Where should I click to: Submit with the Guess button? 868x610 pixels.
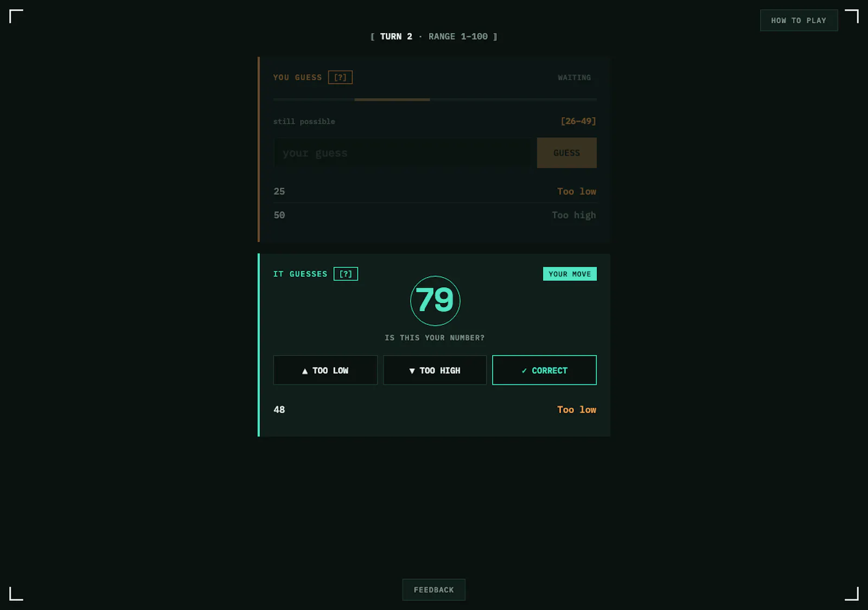[566, 153]
